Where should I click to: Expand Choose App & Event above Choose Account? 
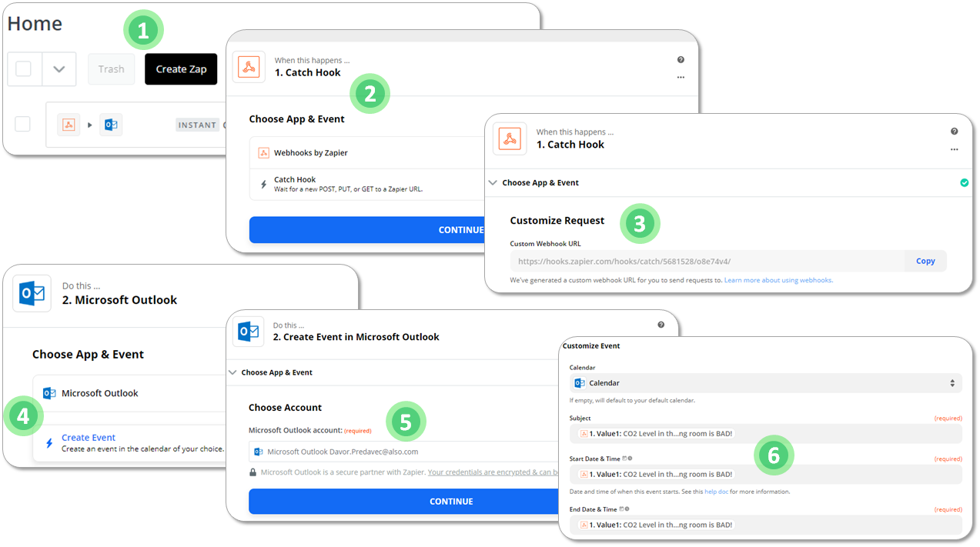(x=232, y=372)
